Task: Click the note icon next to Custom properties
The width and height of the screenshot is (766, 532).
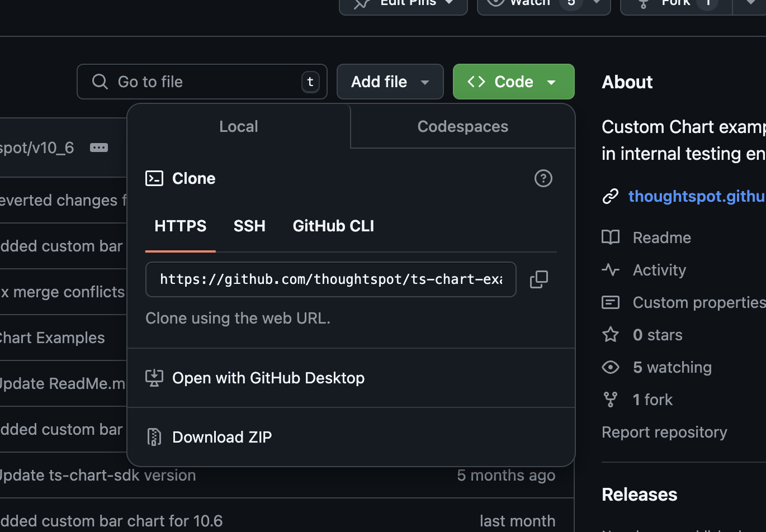Action: [x=611, y=302]
